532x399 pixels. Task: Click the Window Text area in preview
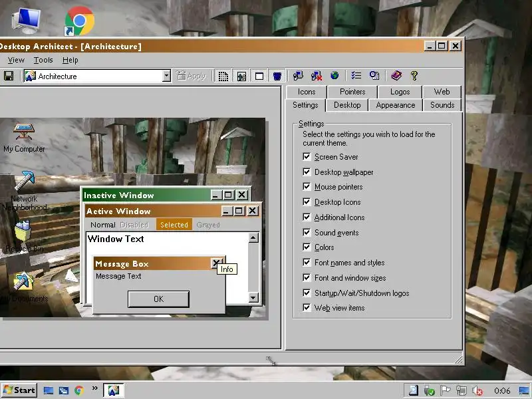coord(116,239)
